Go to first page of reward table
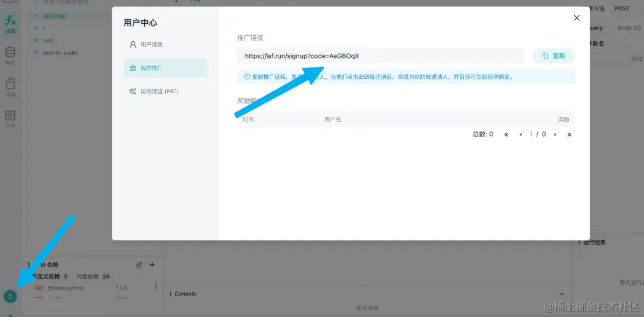 [x=506, y=134]
